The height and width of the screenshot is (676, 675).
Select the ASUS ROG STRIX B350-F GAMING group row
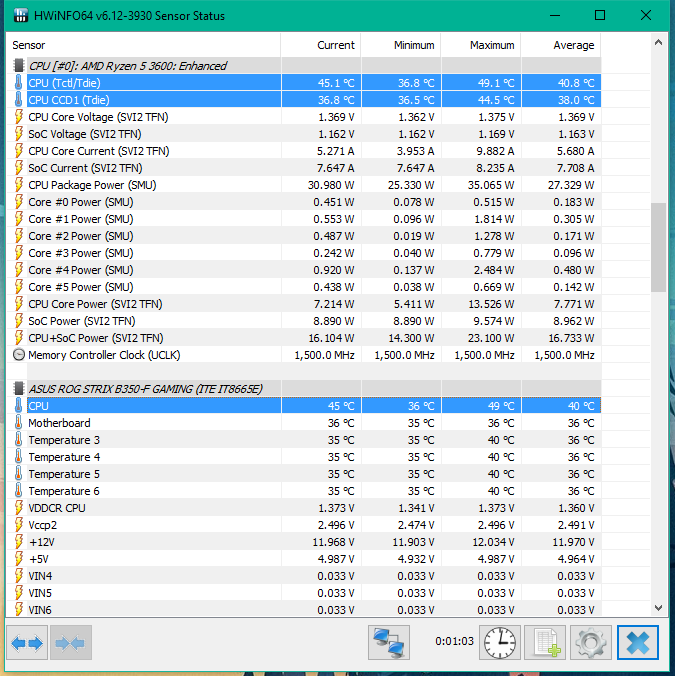(x=304, y=388)
